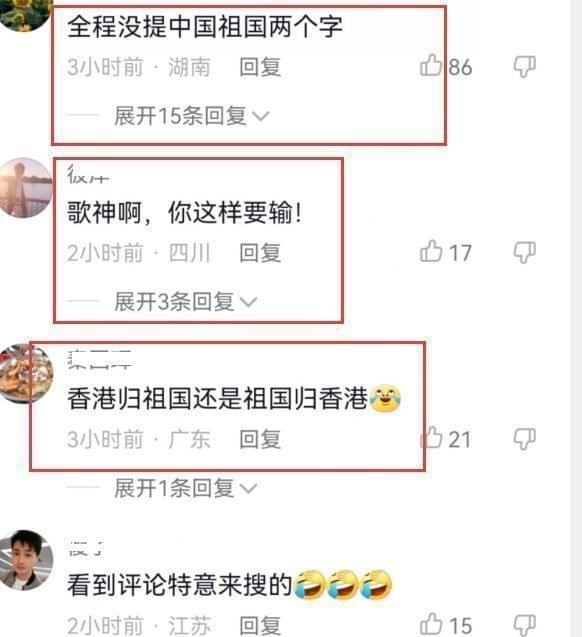Viewport: 582px width, 637px height.
Task: Like the comment with 86 likes
Action: tap(431, 65)
